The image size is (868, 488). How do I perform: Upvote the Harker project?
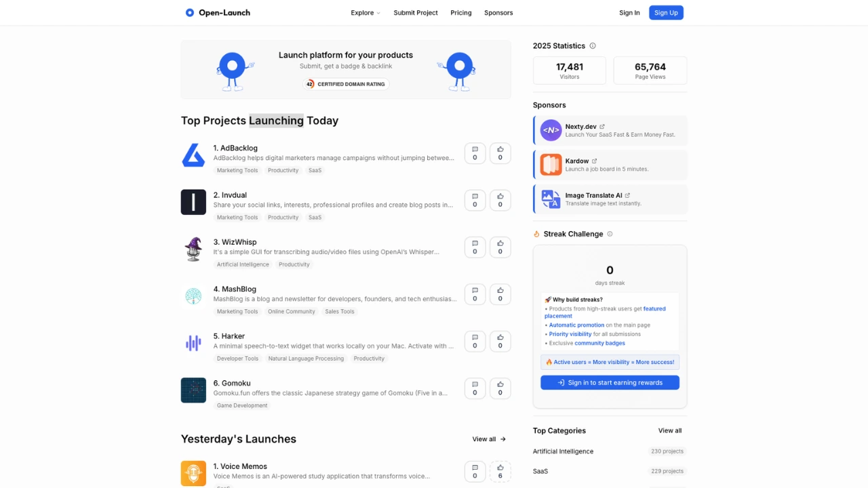point(500,342)
